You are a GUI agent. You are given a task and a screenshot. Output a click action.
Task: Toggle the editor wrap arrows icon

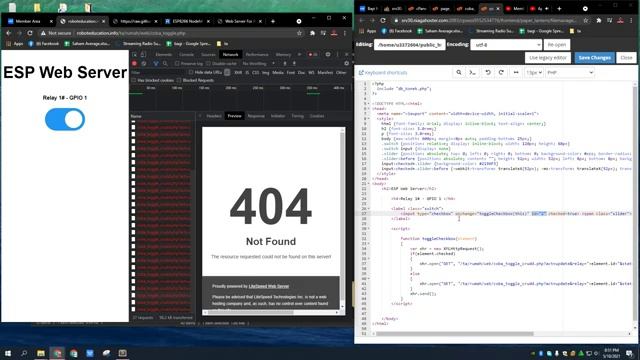516,72
